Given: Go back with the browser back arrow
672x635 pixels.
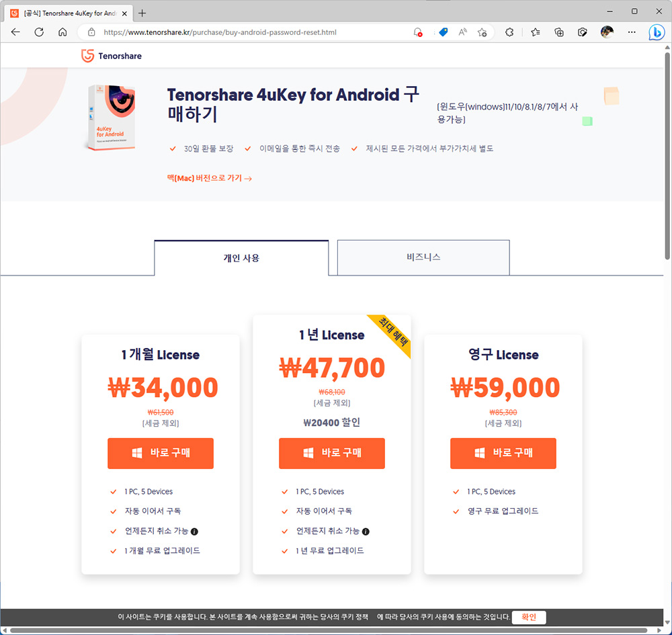Looking at the screenshot, I should click(15, 32).
